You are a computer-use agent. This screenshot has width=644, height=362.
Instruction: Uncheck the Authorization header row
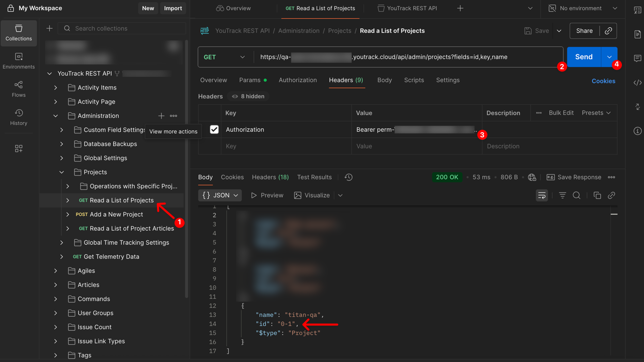(x=214, y=129)
